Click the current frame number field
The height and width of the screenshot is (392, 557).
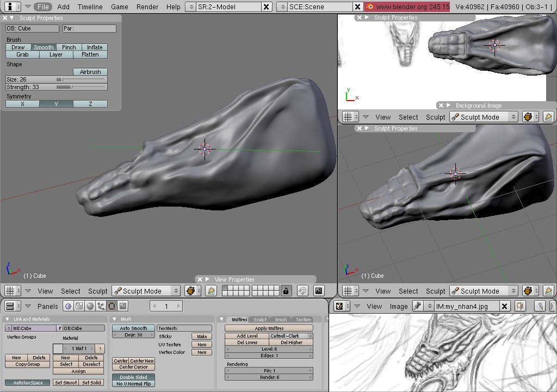pyautogui.click(x=166, y=306)
